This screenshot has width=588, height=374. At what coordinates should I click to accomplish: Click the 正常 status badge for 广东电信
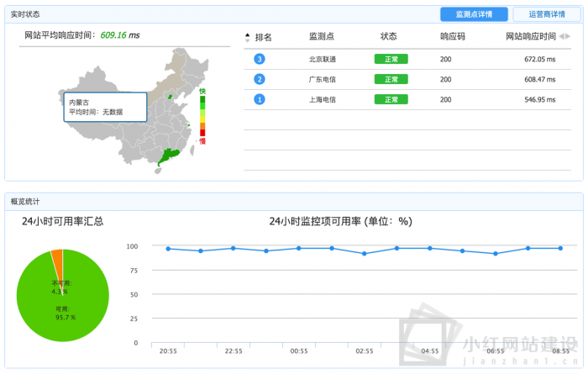point(391,79)
